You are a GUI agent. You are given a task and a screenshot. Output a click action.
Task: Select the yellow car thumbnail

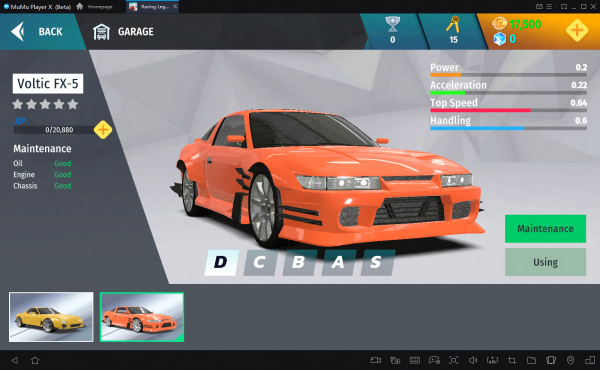[51, 317]
